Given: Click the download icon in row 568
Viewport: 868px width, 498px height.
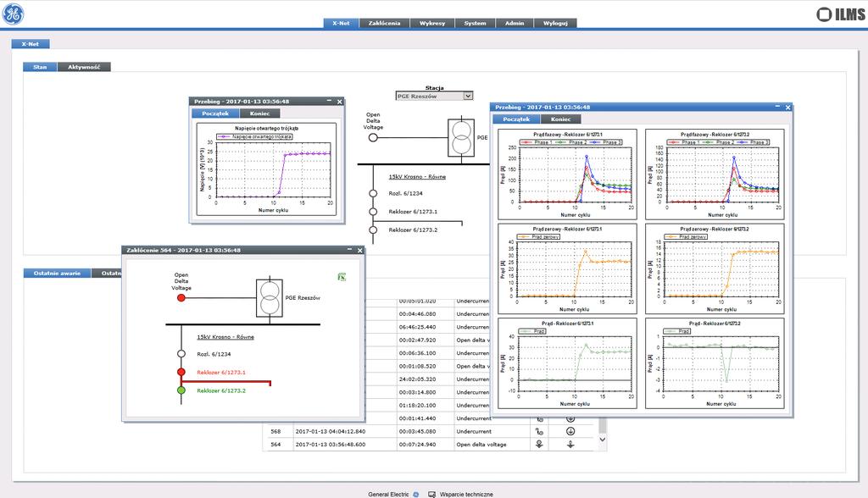Looking at the screenshot, I should (x=570, y=431).
